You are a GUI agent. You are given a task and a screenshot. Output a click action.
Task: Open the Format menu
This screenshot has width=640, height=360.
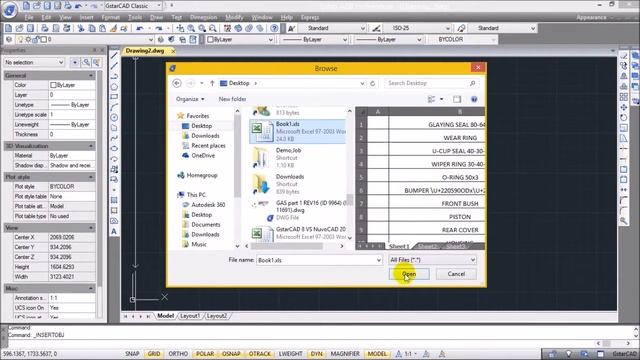(x=111, y=17)
